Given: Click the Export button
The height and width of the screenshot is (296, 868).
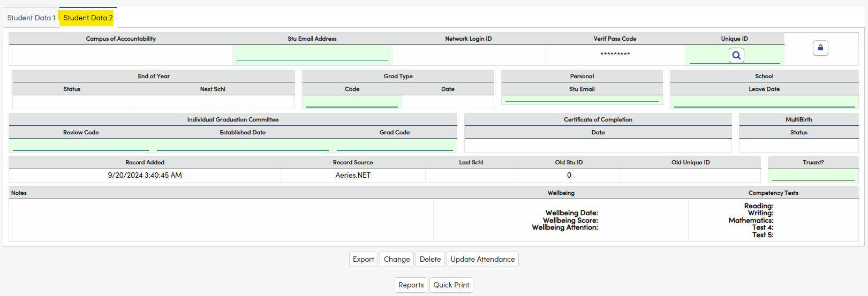Looking at the screenshot, I should [364, 259].
